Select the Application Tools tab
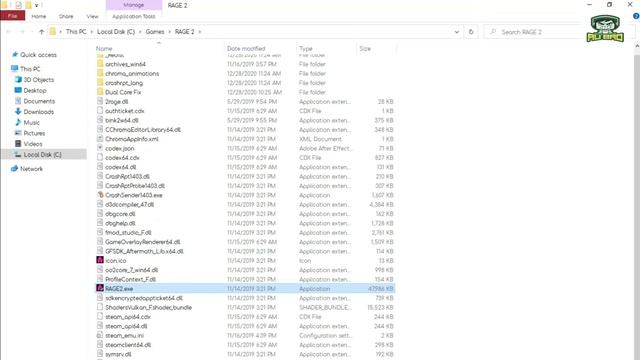 (x=133, y=16)
